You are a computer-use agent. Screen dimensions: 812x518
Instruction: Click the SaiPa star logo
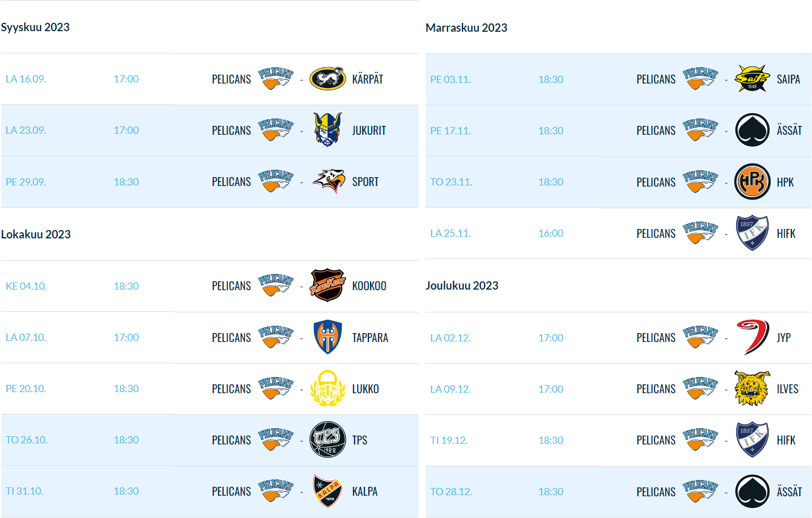752,79
